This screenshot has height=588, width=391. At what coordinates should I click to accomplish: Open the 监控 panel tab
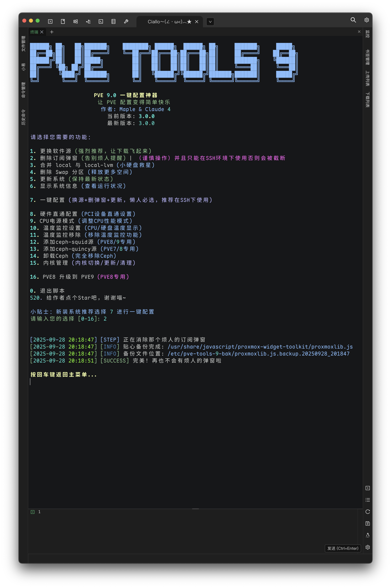pos(368,34)
